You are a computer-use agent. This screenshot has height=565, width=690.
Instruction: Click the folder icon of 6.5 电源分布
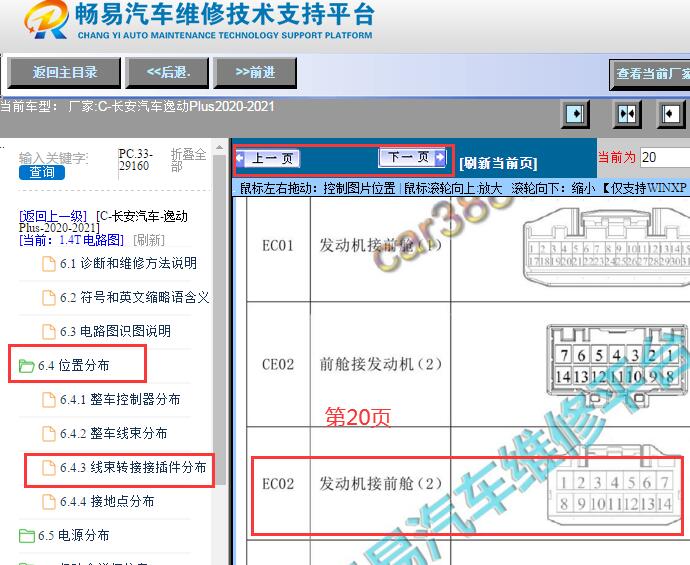[26, 536]
